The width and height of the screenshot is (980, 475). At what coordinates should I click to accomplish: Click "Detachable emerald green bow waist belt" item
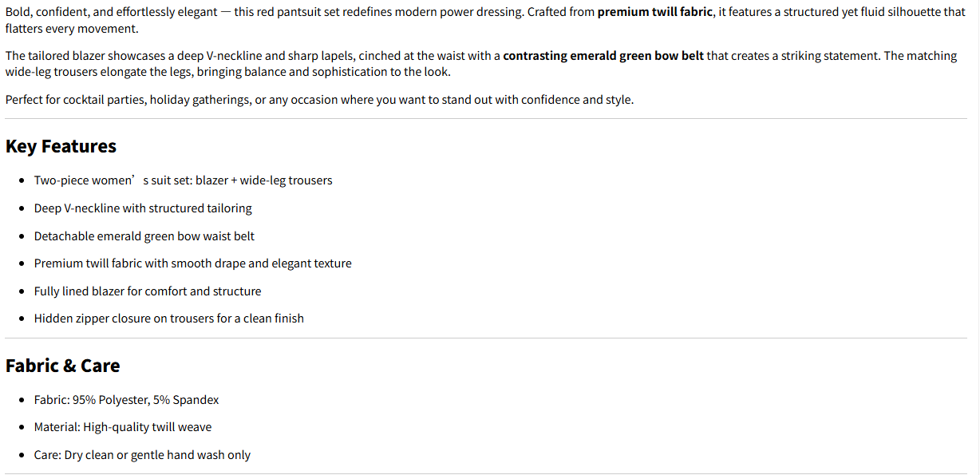point(144,236)
